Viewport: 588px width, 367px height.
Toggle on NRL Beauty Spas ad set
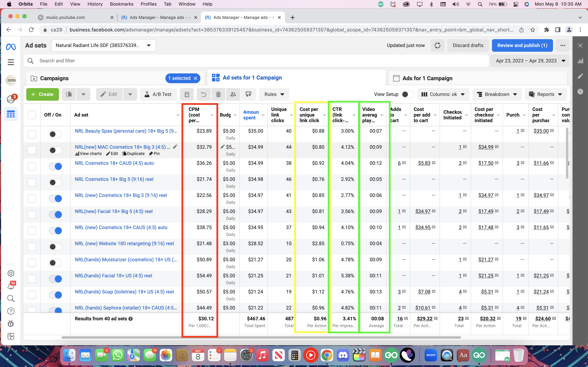point(55,134)
